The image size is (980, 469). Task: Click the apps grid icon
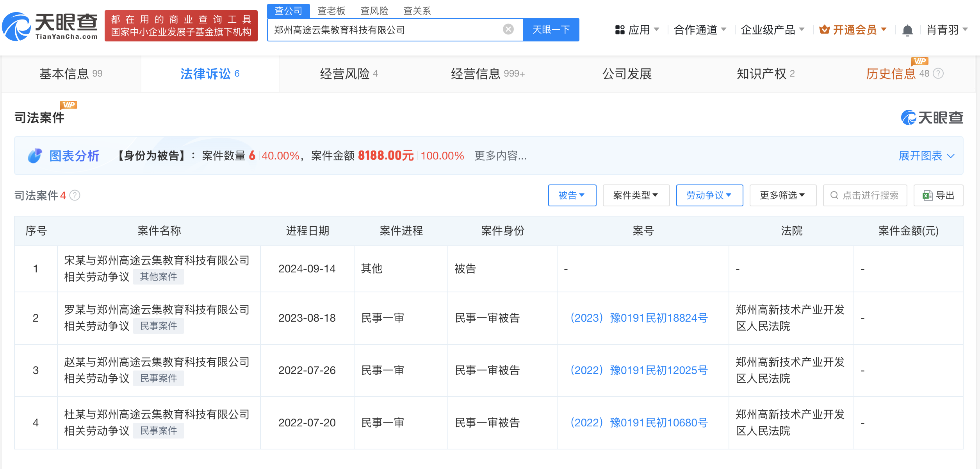pyautogui.click(x=620, y=30)
